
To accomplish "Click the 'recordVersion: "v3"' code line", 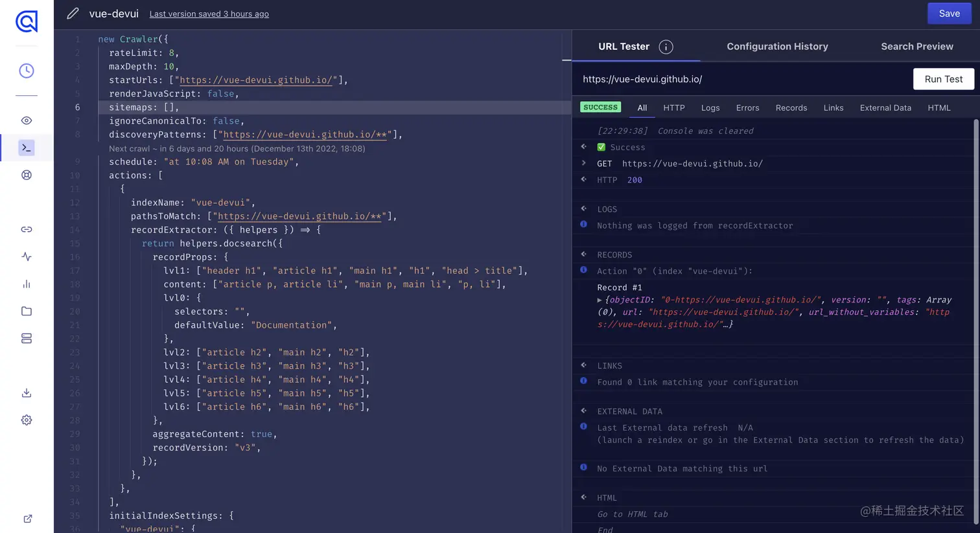I will pyautogui.click(x=207, y=448).
